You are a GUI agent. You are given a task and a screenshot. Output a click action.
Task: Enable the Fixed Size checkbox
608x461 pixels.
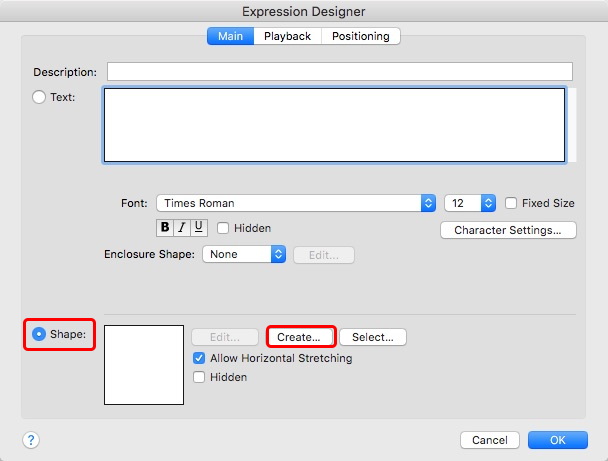(512, 203)
